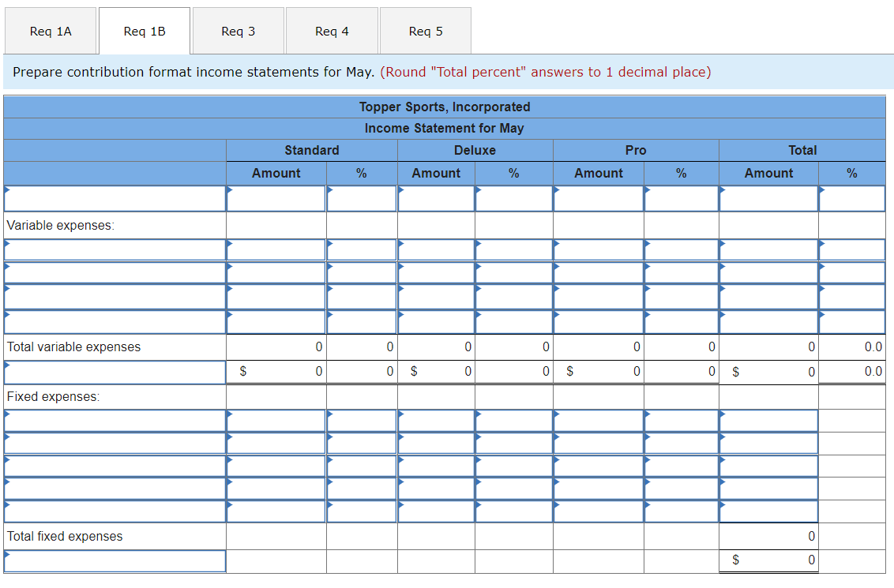Switch to the Req 1A tab

[51, 32]
